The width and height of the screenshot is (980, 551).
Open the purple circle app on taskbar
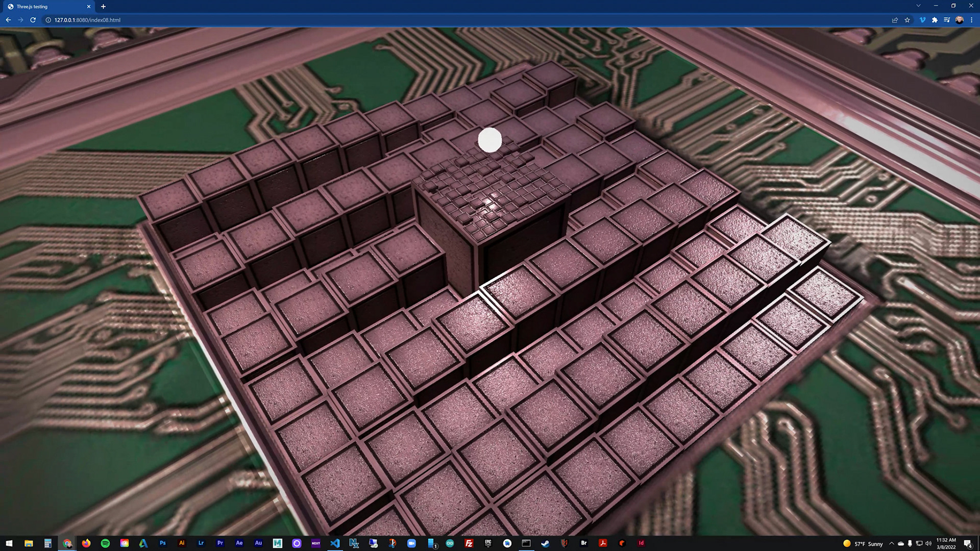pyautogui.click(x=297, y=543)
